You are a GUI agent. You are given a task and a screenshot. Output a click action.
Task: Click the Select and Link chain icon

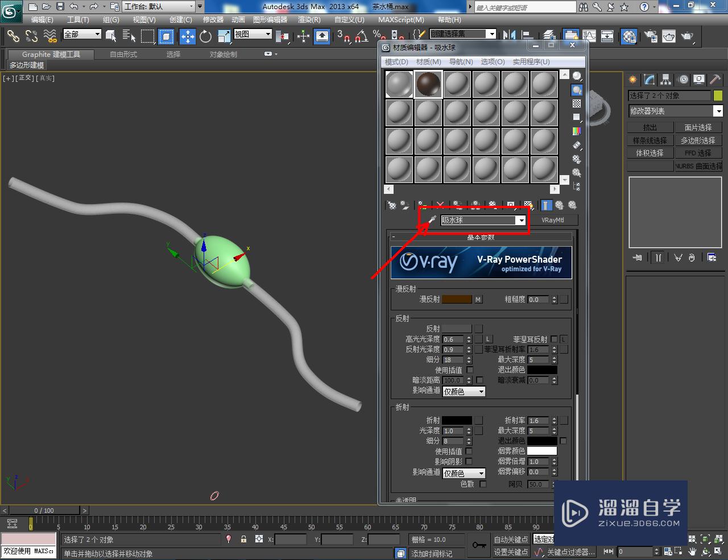pos(13,36)
